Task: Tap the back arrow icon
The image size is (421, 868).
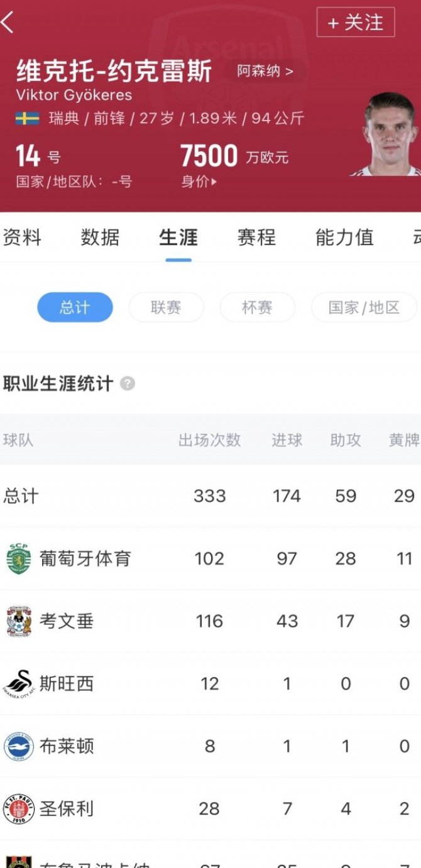Action: 8,23
